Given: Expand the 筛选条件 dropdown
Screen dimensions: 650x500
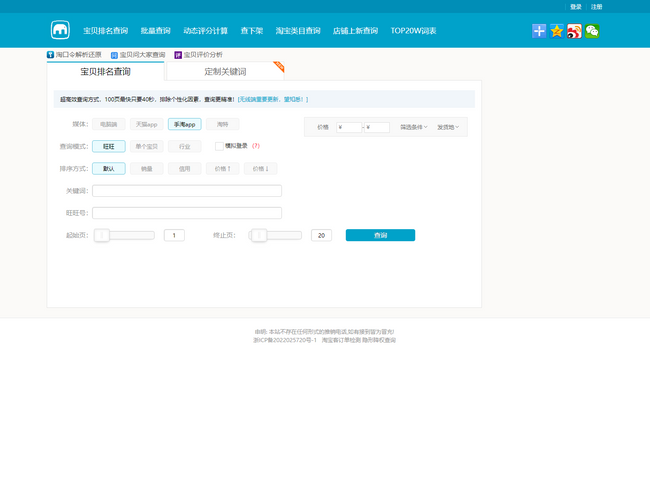Looking at the screenshot, I should point(414,127).
